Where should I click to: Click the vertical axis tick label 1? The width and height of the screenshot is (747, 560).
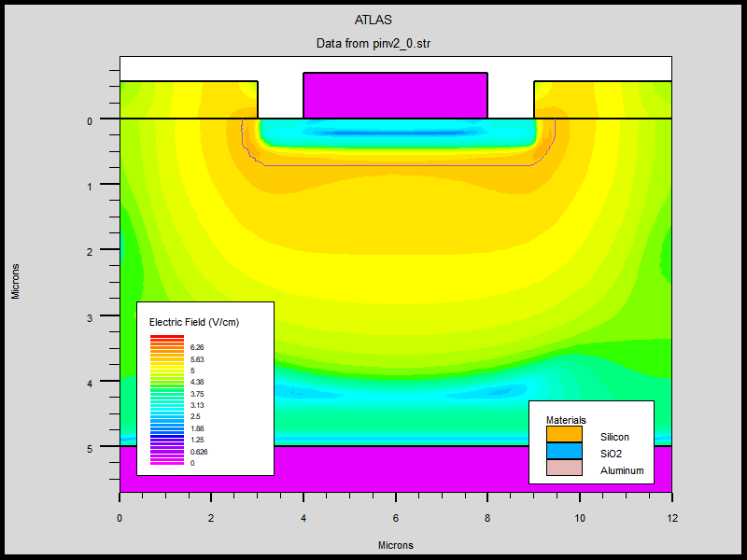coord(90,187)
